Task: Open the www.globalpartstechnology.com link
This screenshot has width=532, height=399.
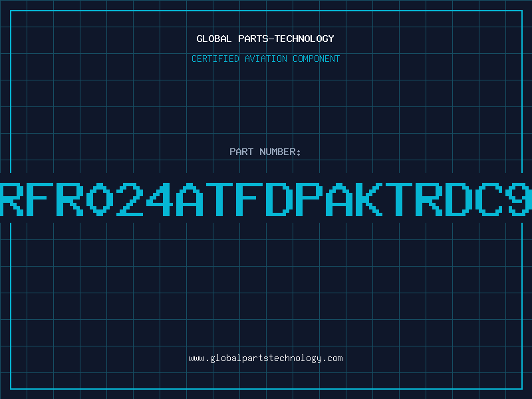Action: 265,358
